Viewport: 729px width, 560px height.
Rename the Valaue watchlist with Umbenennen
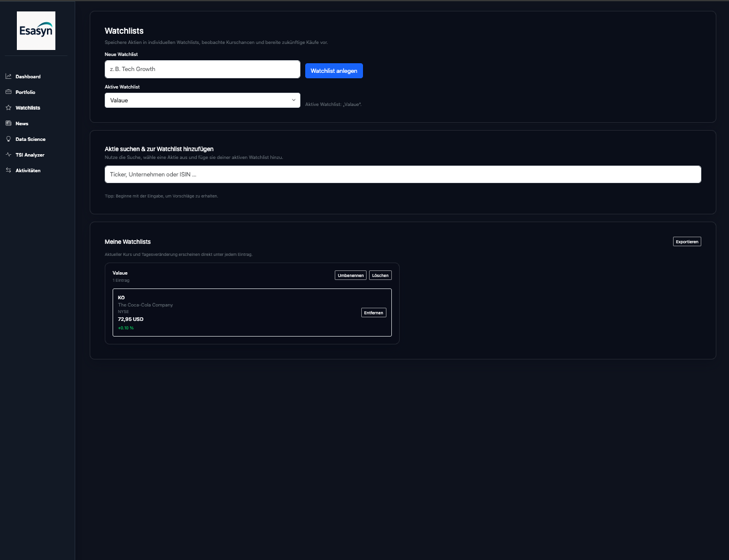[x=350, y=275]
